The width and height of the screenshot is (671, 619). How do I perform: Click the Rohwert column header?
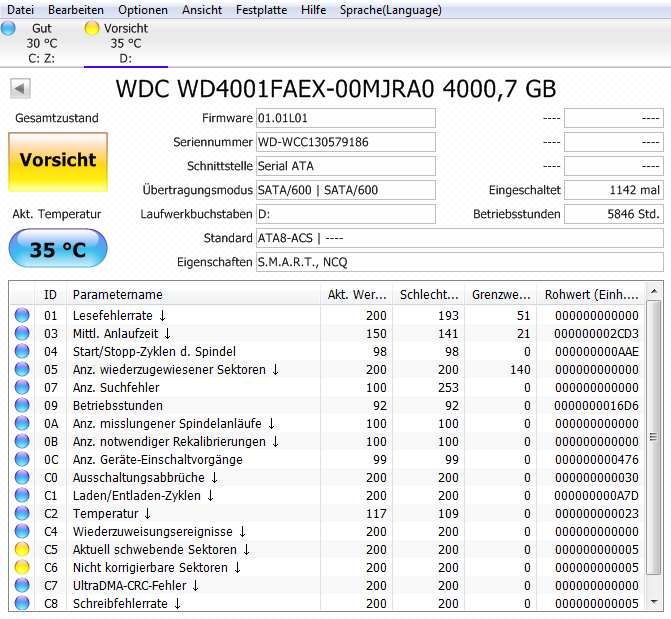pyautogui.click(x=591, y=295)
